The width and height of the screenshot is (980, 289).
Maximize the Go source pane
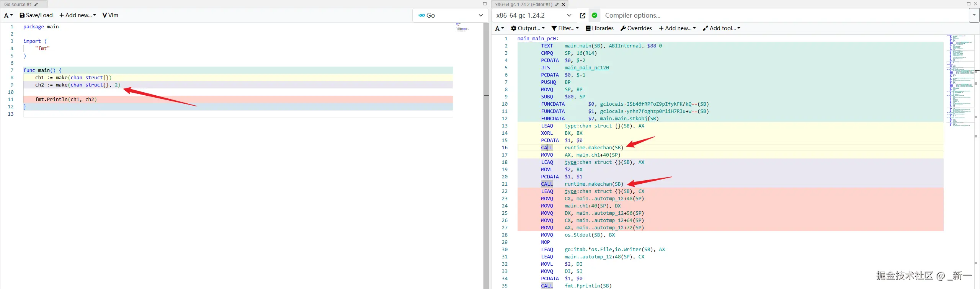[485, 4]
